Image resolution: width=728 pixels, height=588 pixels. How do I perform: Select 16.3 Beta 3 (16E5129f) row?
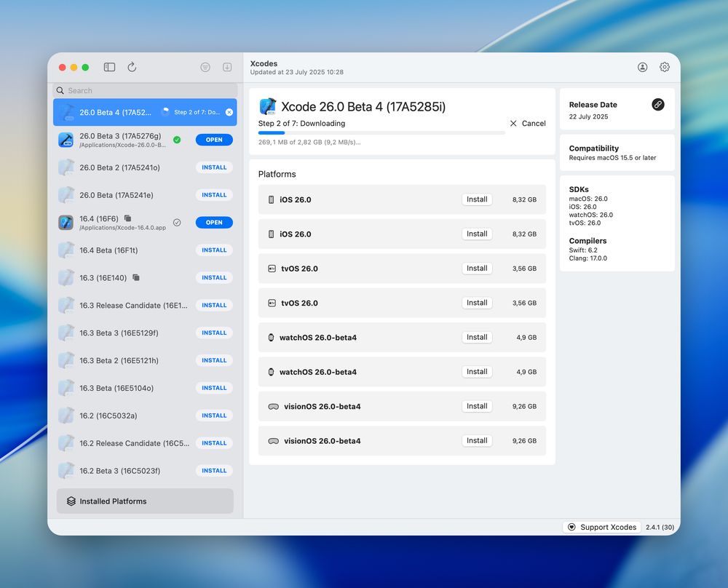point(145,333)
